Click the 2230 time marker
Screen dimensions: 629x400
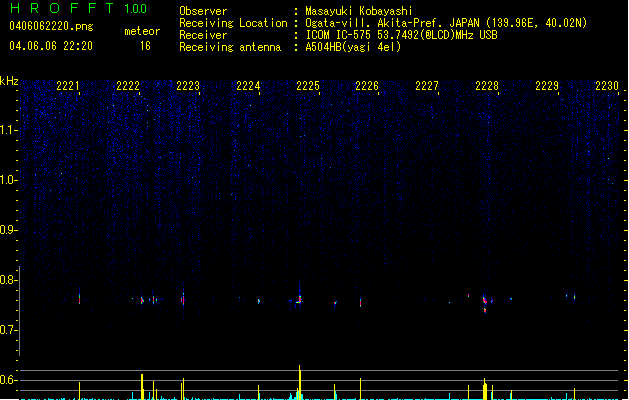click(x=607, y=86)
